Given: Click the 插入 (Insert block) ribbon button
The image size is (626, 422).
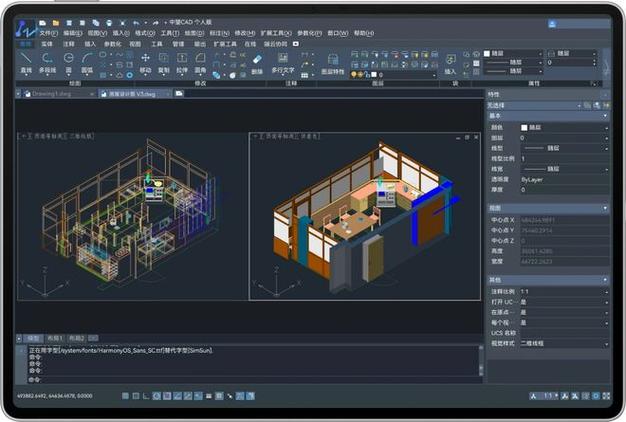Looking at the screenshot, I should coord(450,64).
